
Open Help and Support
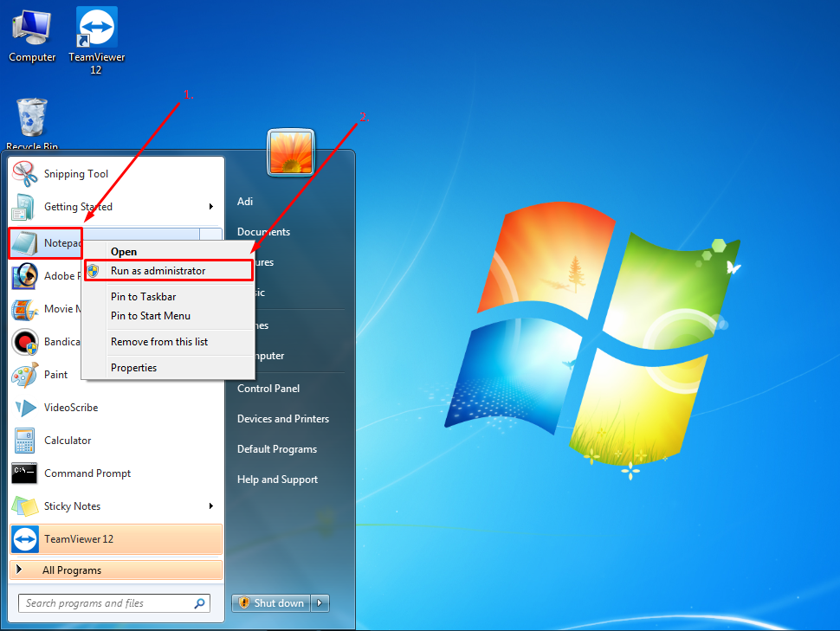[277, 479]
